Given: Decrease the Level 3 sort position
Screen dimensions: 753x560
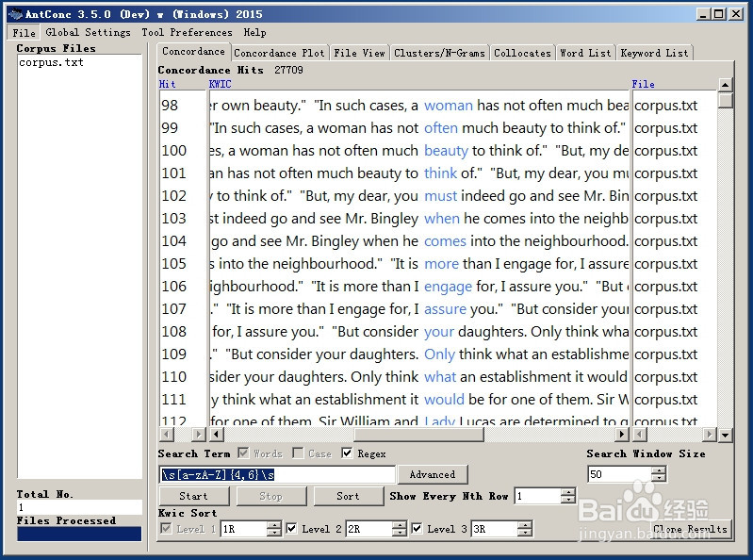Looking at the screenshot, I should click(525, 533).
